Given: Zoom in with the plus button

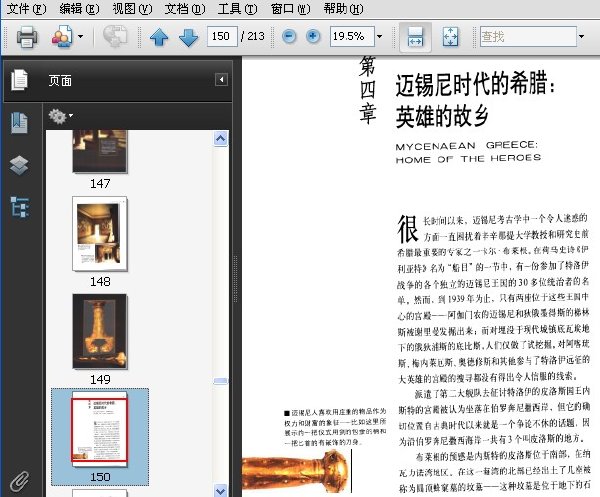Looking at the screenshot, I should tap(313, 37).
